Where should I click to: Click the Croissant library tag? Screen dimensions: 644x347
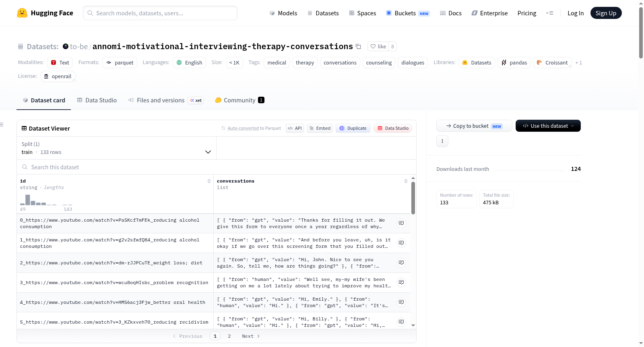(x=552, y=62)
